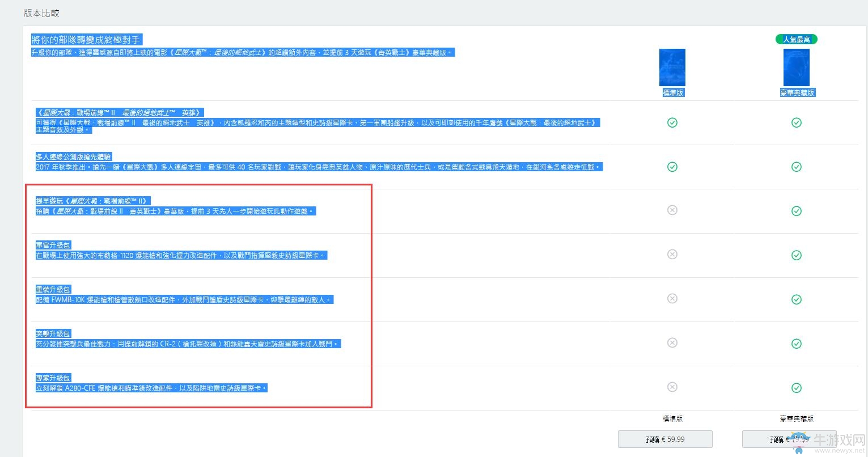Click the 豪華典藏版 checkmark in 突擊升級包 row

click(x=796, y=344)
